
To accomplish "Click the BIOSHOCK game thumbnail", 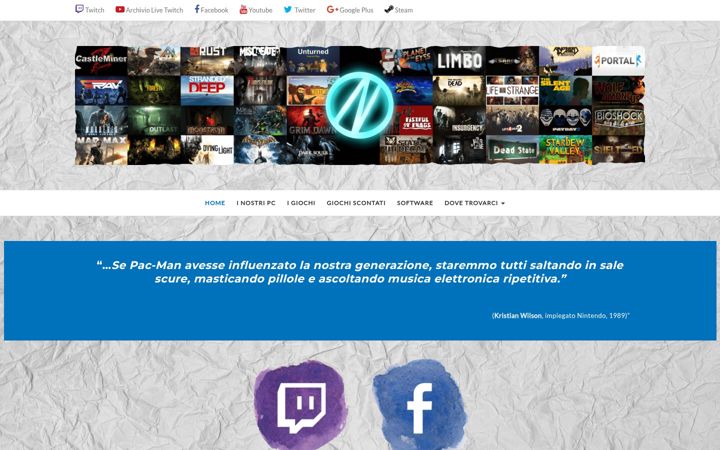I will pos(618,120).
